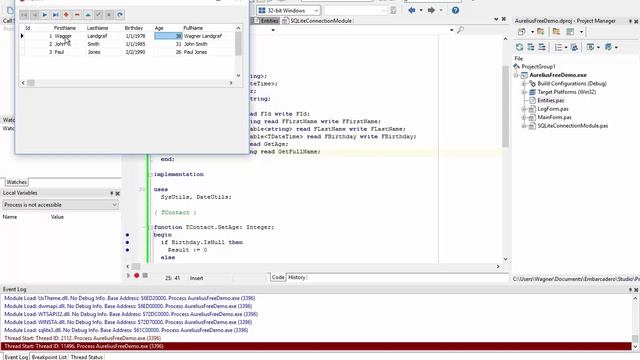Click the editor search magnifier icon
This screenshot has width=640, height=360.
pyautogui.click(x=460, y=30)
